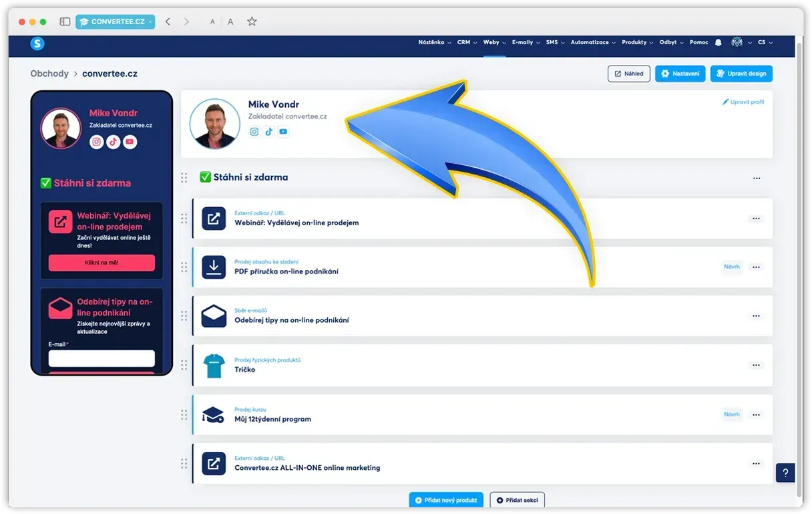
Task: Click envelope icon of Odebírej tipy row
Action: (x=214, y=315)
